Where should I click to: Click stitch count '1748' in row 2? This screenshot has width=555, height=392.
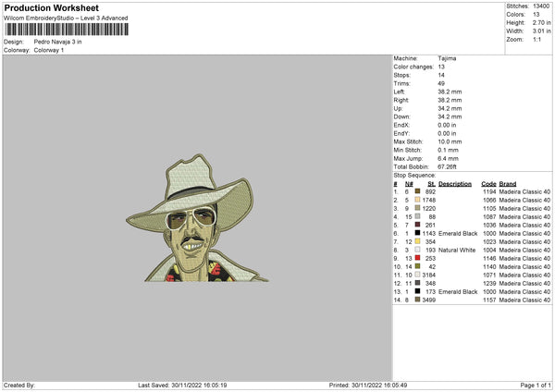429,201
